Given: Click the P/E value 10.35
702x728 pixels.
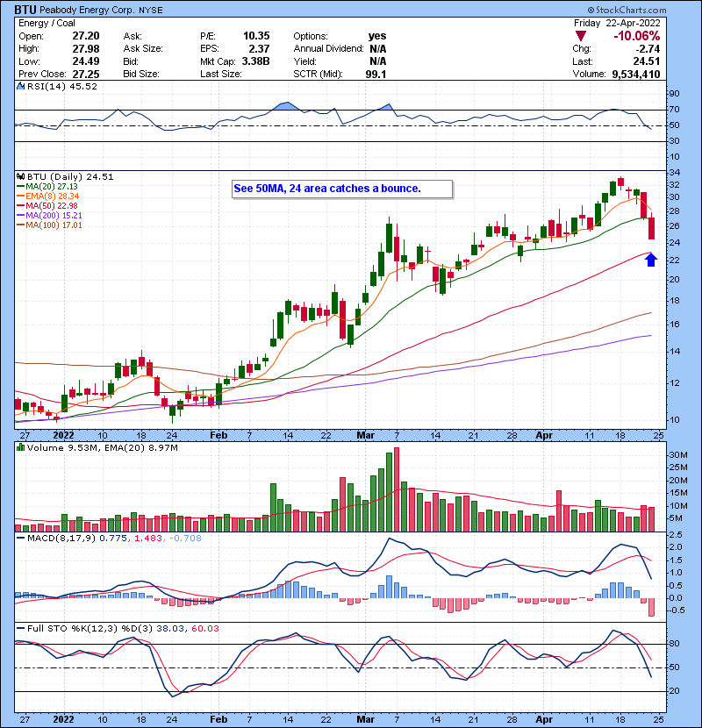Looking at the screenshot, I should pyautogui.click(x=256, y=36).
